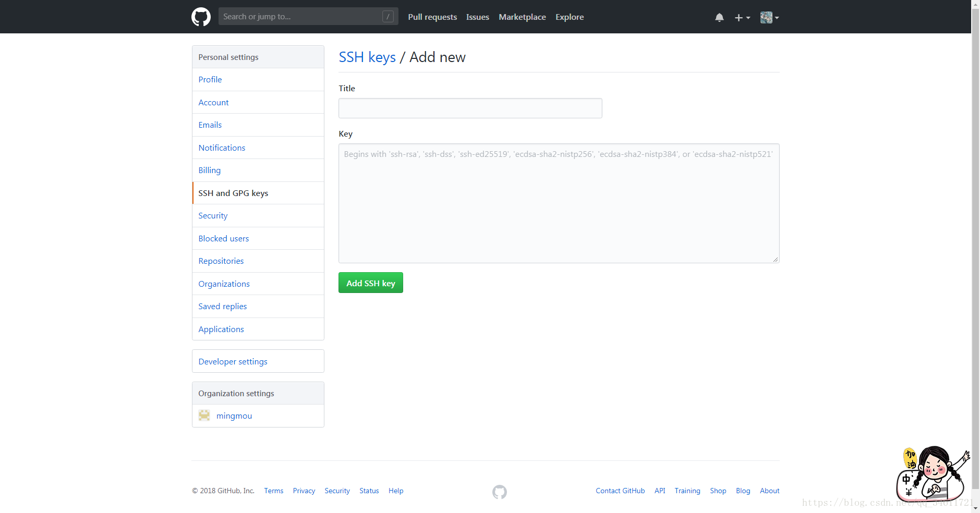Open Training link in footer
Image resolution: width=980 pixels, height=513 pixels.
point(687,491)
